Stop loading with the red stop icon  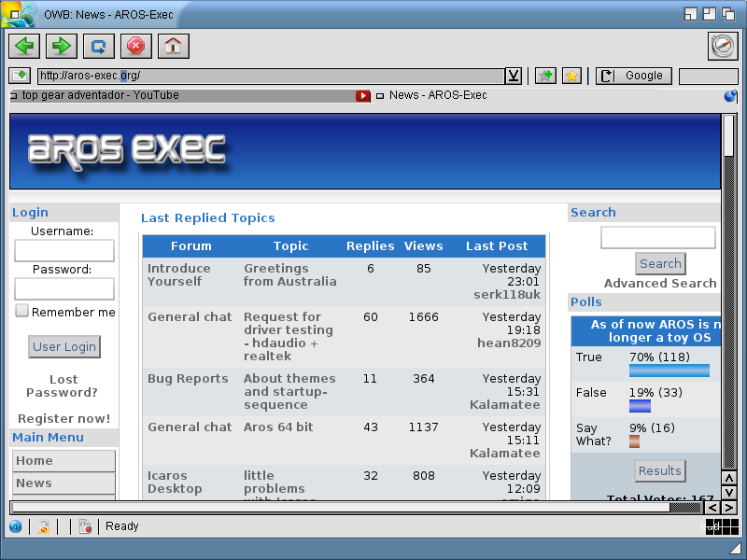(135, 46)
